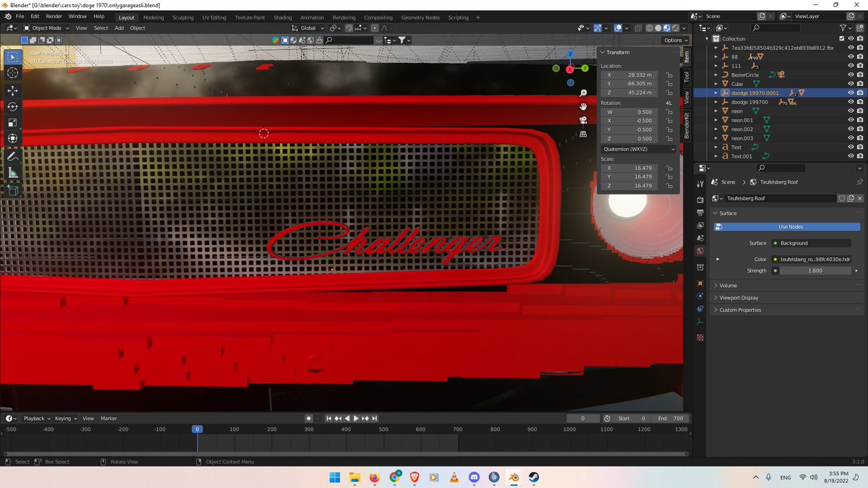The height and width of the screenshot is (488, 868).
Task: Switch to rendered viewport shading
Action: point(675,28)
